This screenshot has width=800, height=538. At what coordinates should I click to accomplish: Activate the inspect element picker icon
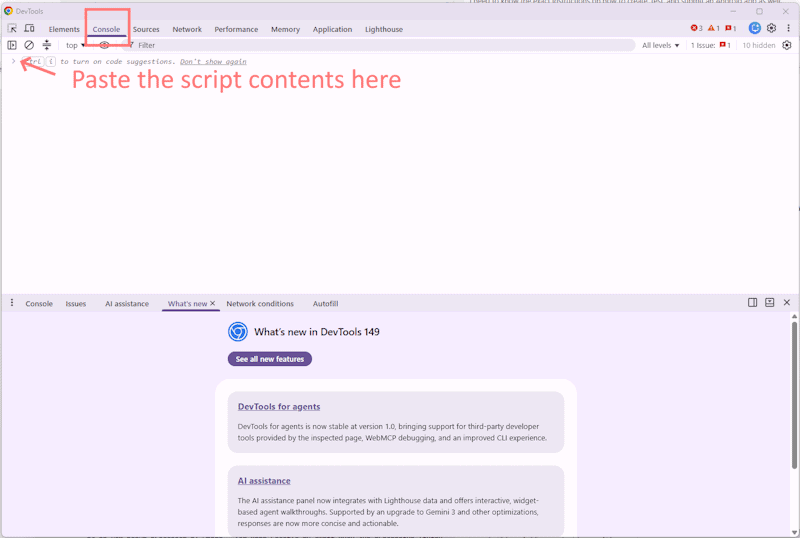12,29
